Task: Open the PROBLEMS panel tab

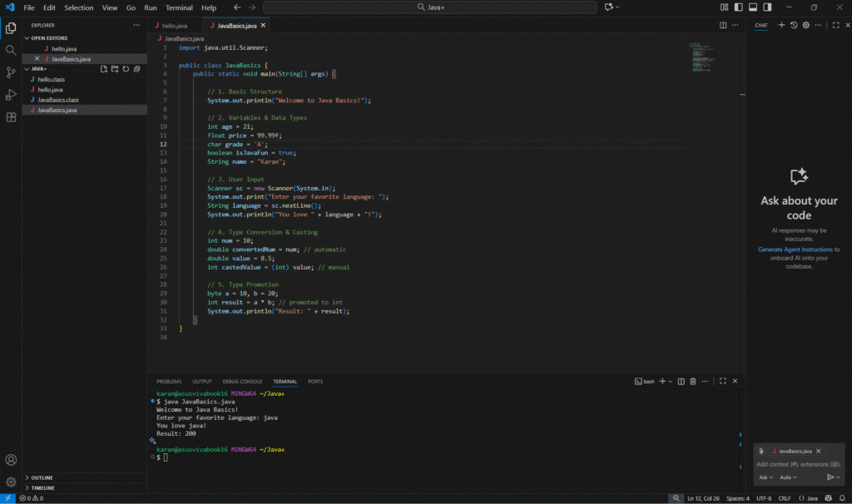Action: pos(169,381)
